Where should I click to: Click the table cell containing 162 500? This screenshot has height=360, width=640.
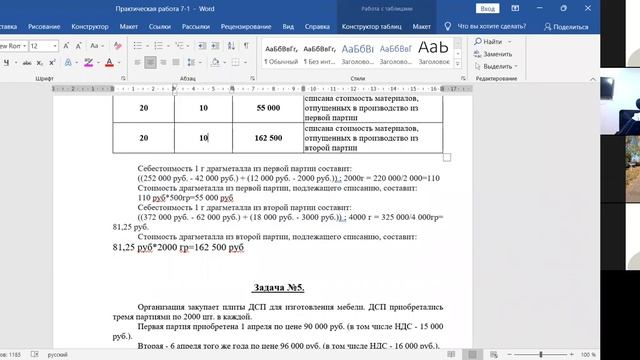[268, 138]
